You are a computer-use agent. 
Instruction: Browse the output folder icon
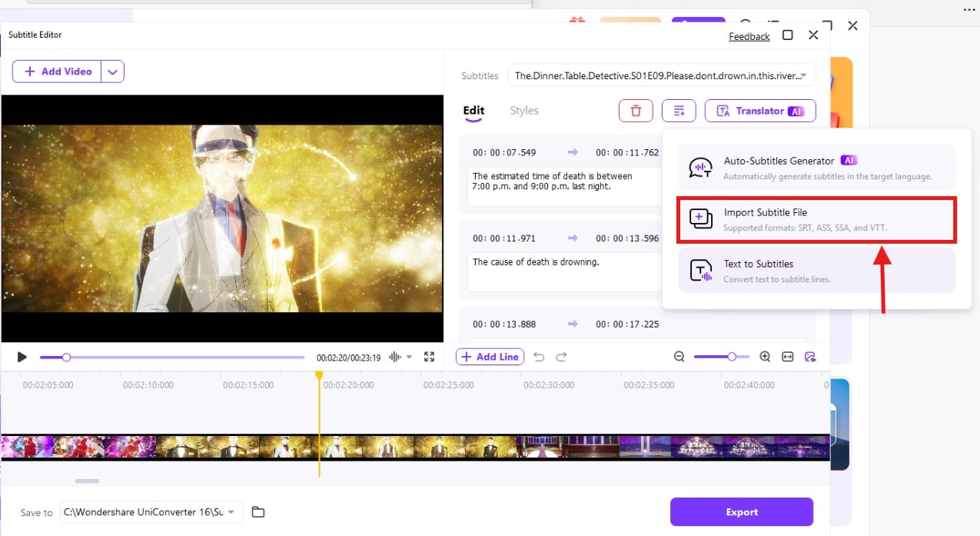(258, 512)
